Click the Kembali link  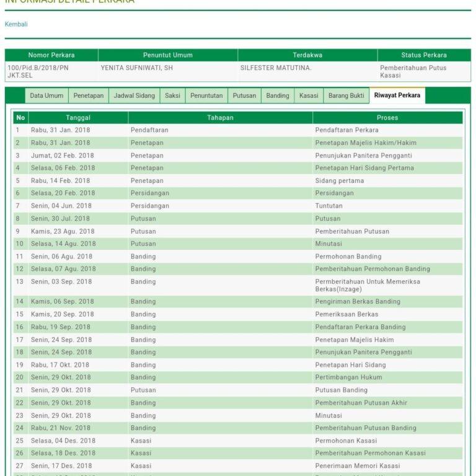coord(16,24)
